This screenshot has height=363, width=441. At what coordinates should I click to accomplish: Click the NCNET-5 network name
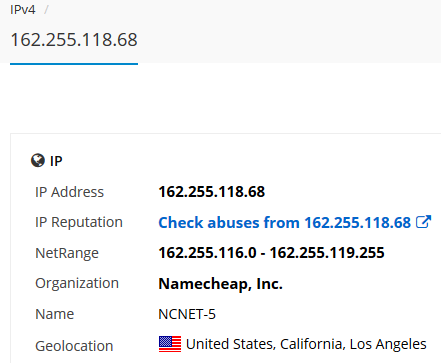click(x=187, y=314)
